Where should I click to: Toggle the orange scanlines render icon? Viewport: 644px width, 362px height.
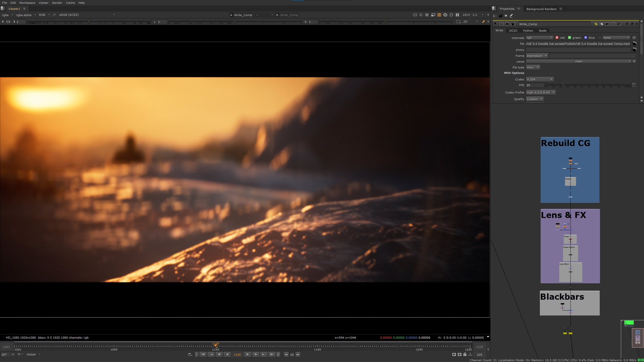439,15
